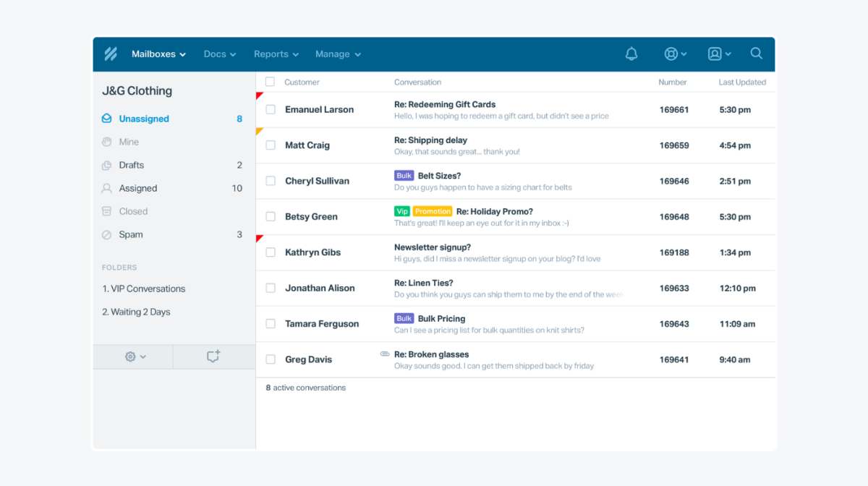Open the Help Scout logo menu

[x=110, y=54]
